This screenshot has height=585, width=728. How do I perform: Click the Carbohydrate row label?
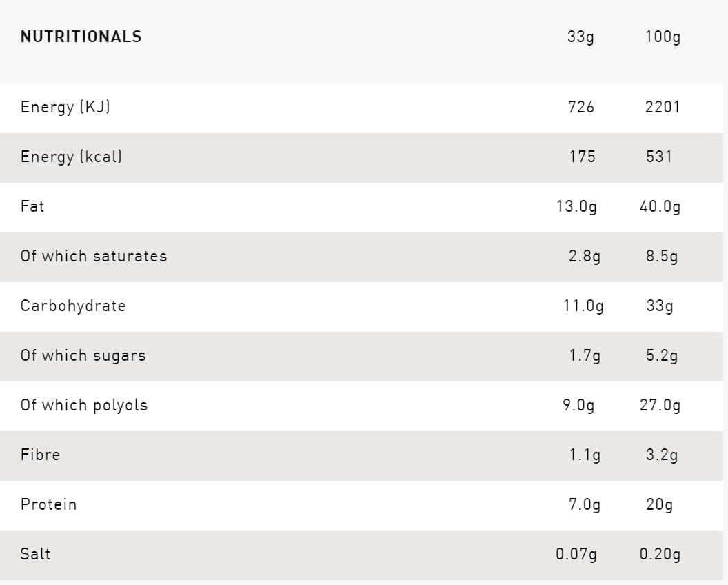(73, 306)
